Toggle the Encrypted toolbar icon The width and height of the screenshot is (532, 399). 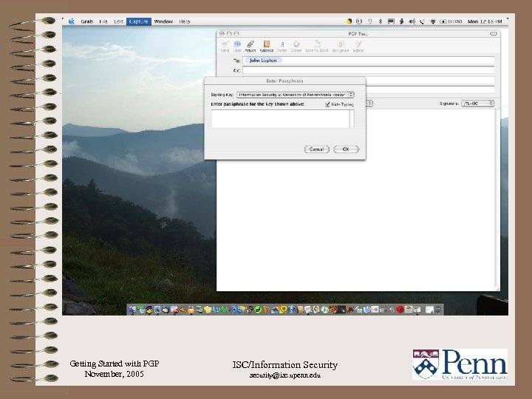point(341,46)
